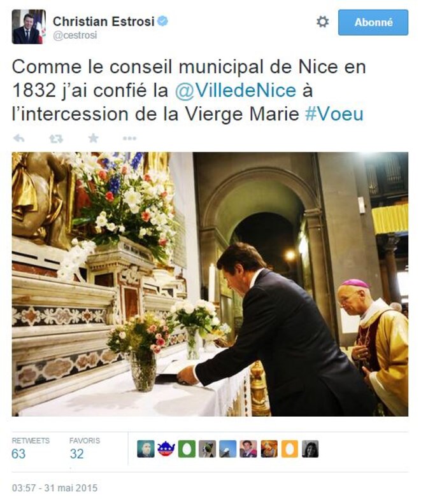Open the 03:57 - 31 mai 2015 timestamp
Image resolution: width=421 pixels, height=504 pixels.
click(55, 488)
